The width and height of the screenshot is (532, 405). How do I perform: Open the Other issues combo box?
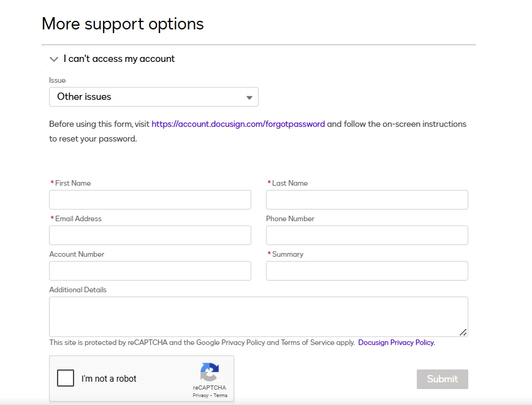pyautogui.click(x=154, y=97)
